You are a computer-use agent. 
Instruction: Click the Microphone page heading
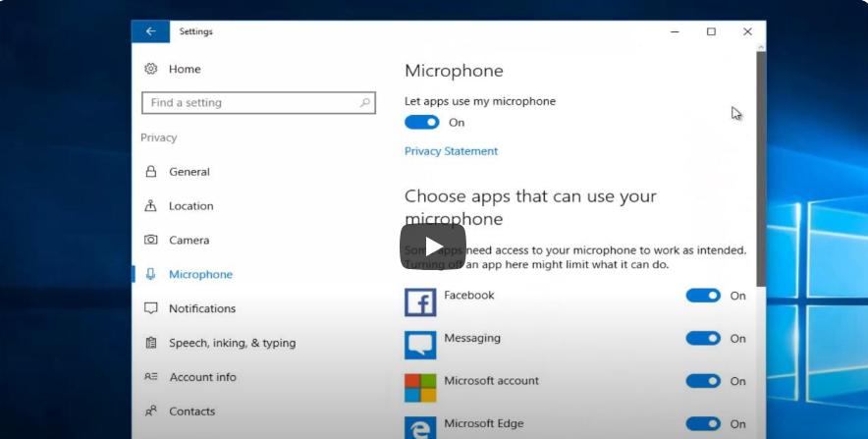pyautogui.click(x=454, y=71)
